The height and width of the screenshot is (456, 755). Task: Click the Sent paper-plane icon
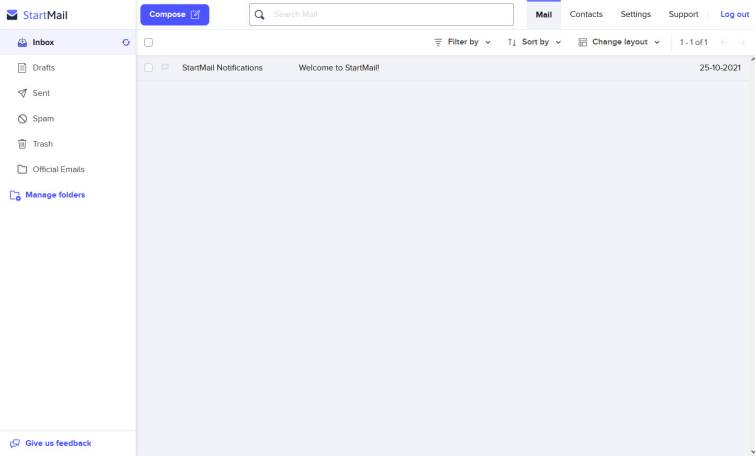coord(22,93)
